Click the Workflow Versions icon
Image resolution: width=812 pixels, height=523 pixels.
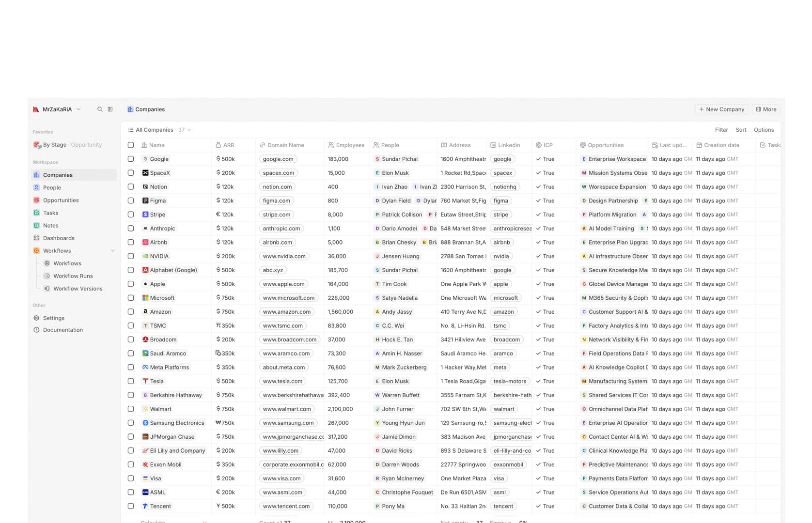tap(47, 289)
